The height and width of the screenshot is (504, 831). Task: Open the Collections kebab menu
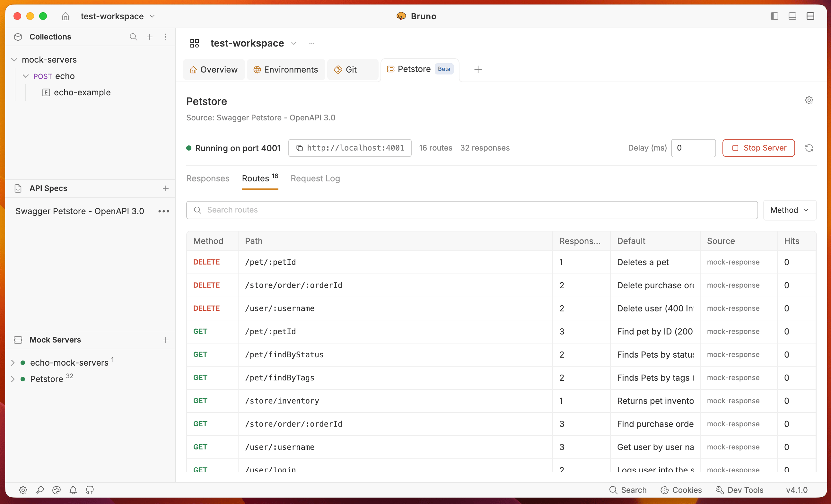[x=166, y=37]
